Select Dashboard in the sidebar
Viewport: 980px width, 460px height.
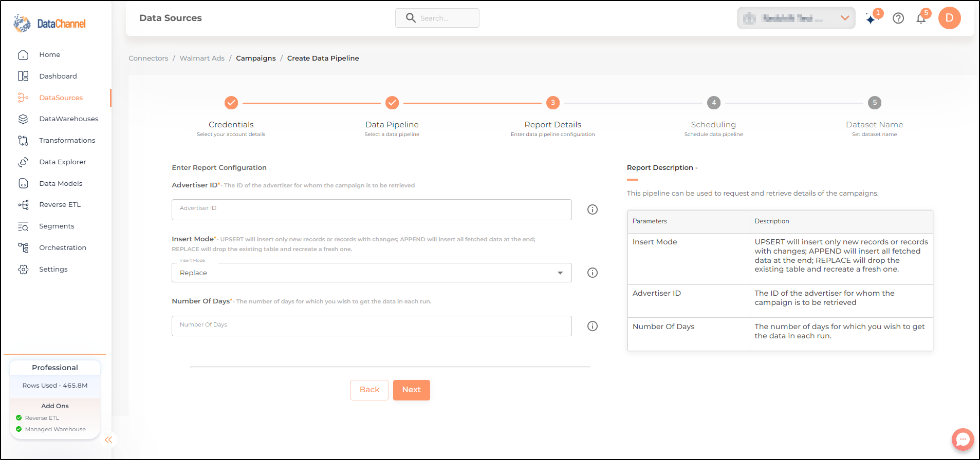[x=58, y=76]
